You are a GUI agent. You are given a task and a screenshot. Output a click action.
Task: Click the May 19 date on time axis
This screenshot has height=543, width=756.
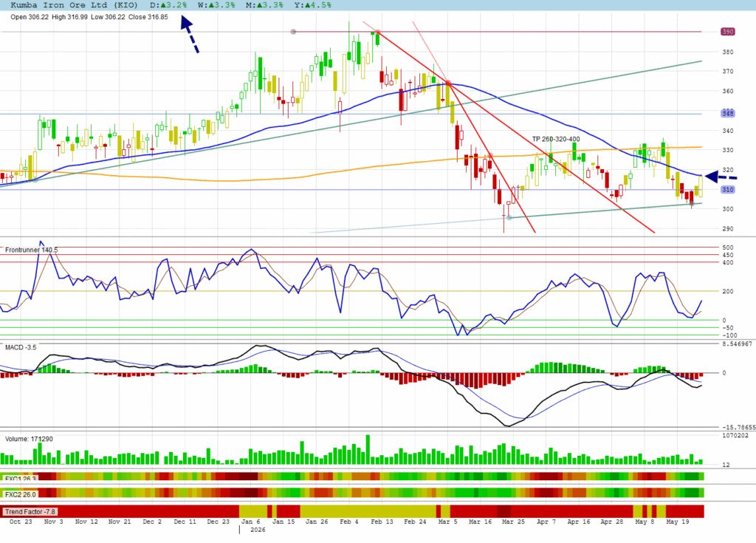[678, 522]
